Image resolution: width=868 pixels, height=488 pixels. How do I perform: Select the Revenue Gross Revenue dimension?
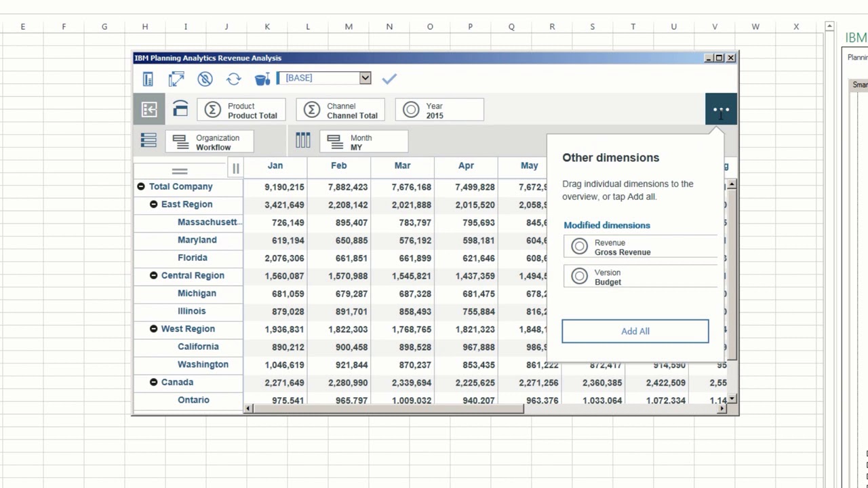pyautogui.click(x=640, y=247)
